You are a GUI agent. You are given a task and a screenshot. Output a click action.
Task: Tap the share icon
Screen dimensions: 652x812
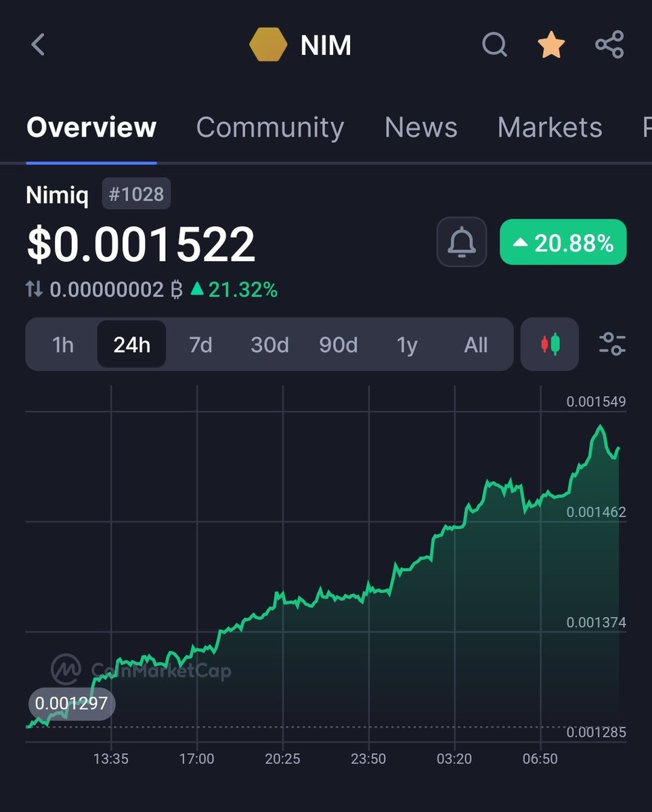tap(609, 45)
